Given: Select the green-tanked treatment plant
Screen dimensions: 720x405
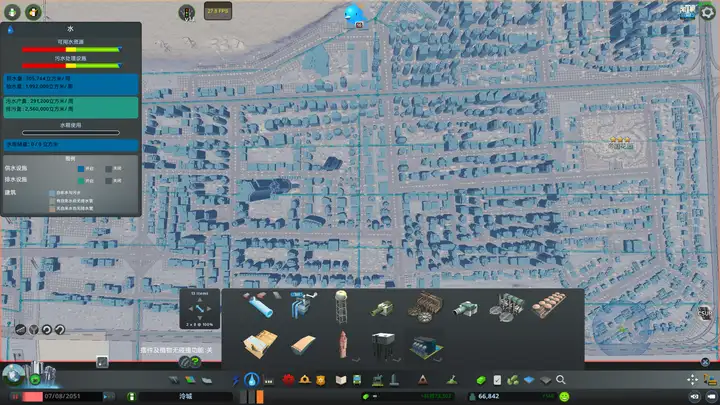Looking at the screenshot, I should 506,307.
